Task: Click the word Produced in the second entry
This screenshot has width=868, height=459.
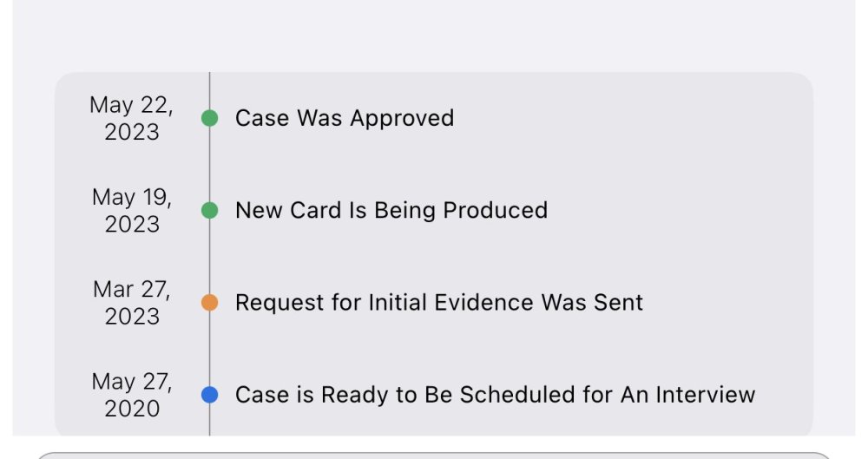Action: point(495,210)
